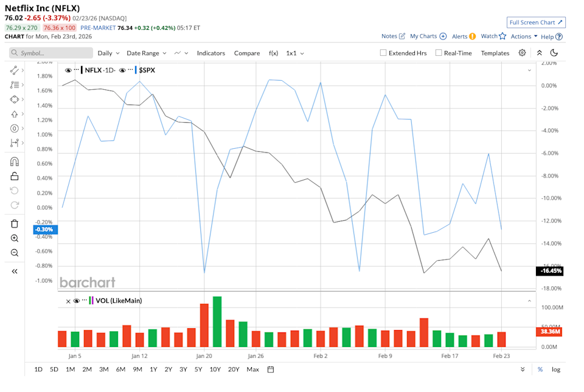The height and width of the screenshot is (392, 584).
Task: Collapse the left drawing toolbar
Action: coord(15,271)
